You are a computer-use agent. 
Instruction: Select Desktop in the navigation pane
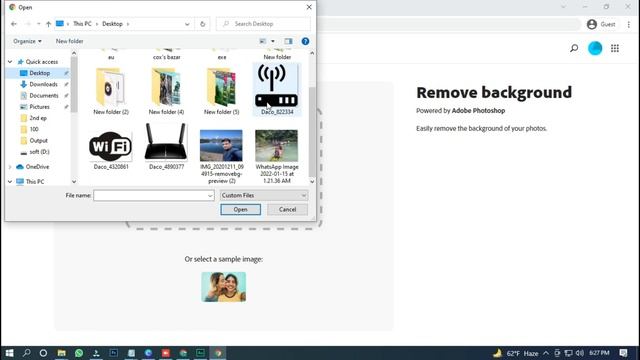coord(40,73)
